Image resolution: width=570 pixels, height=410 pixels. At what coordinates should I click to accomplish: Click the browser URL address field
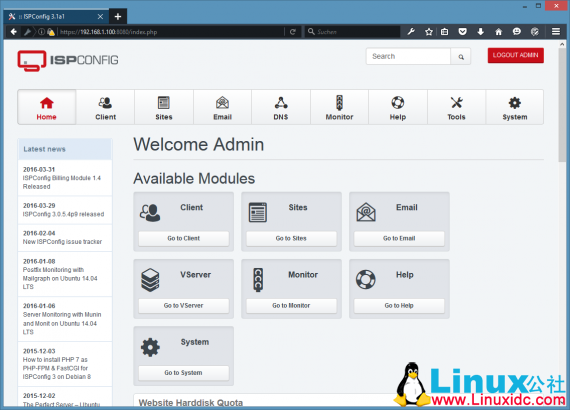(171, 32)
